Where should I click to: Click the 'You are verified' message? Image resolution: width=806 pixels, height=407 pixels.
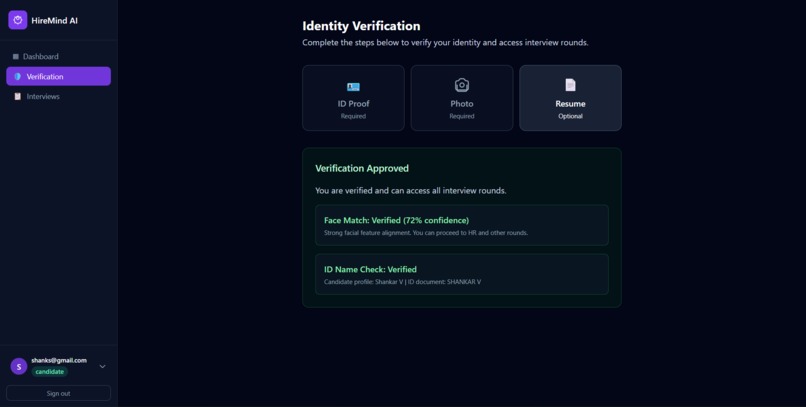[411, 191]
